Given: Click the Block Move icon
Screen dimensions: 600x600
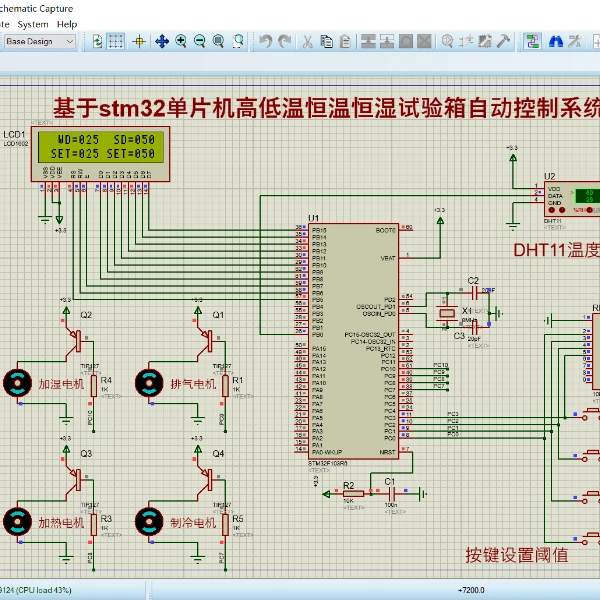Looking at the screenshot, I should pos(387,41).
